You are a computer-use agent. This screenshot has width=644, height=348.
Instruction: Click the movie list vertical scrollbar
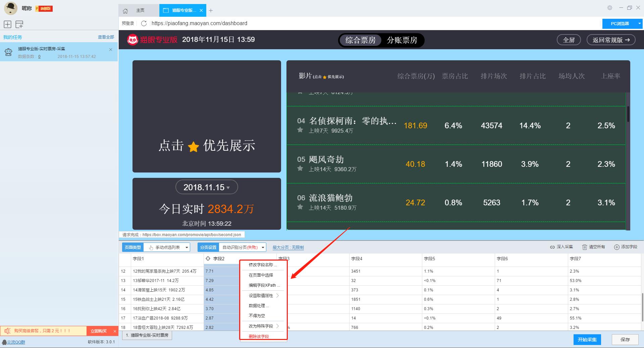pos(628,114)
